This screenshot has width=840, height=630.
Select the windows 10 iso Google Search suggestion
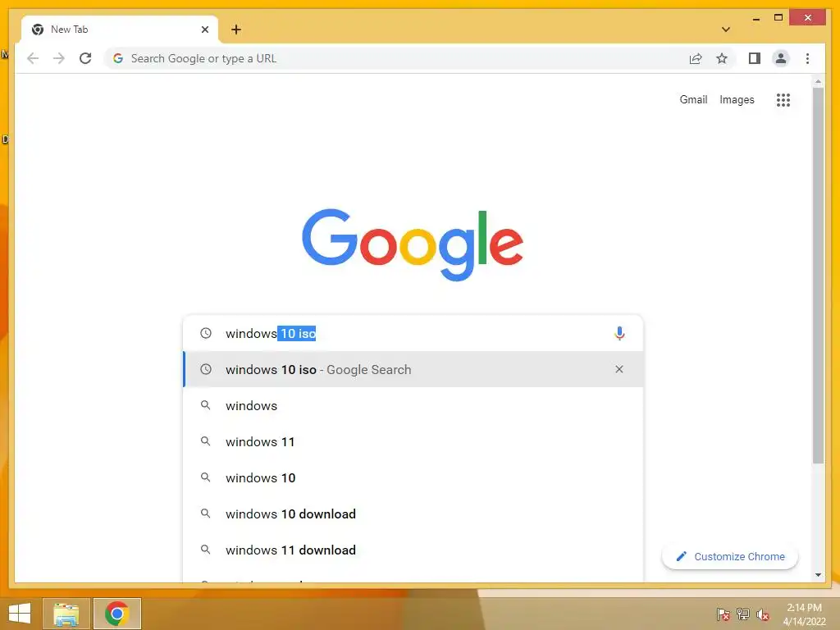coord(413,369)
